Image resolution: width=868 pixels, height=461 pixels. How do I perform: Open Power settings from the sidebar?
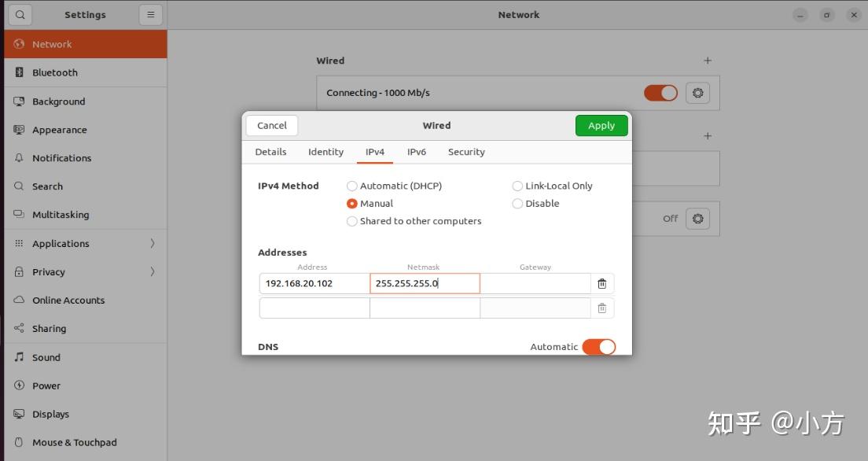46,385
